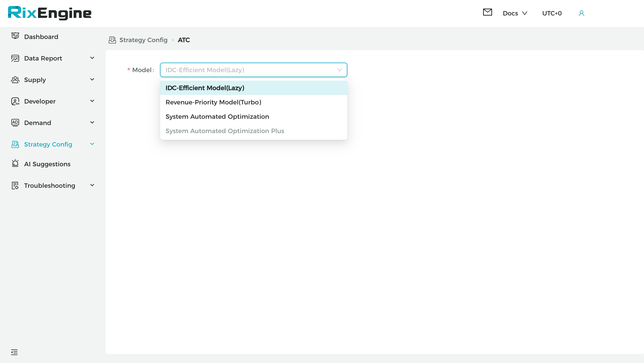This screenshot has height=363, width=644.
Task: Click the Troubleshooting document icon
Action: (15, 186)
